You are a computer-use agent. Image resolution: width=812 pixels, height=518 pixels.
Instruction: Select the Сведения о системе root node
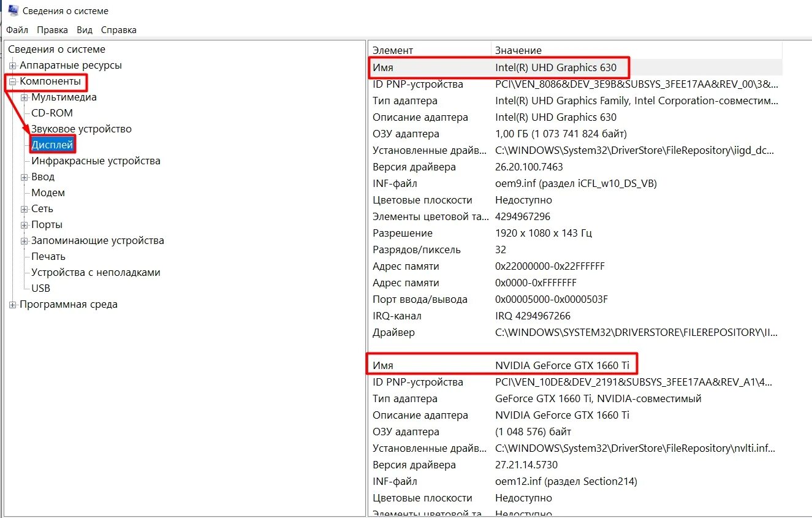point(56,49)
